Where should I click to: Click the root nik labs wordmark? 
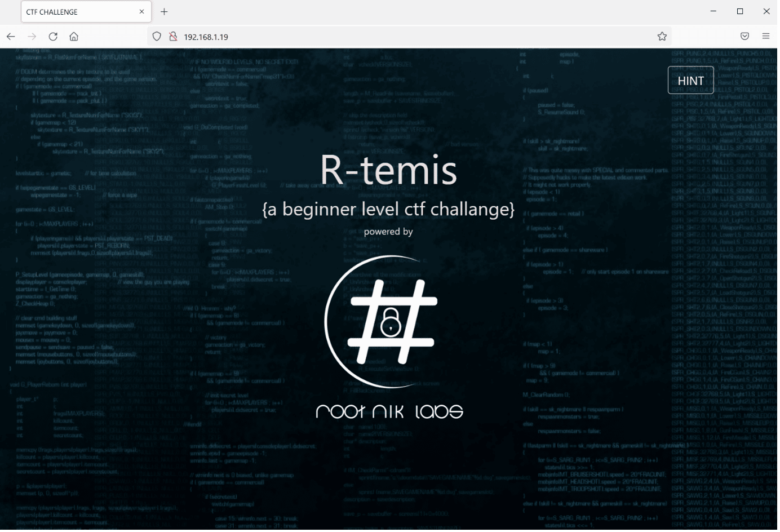pyautogui.click(x=389, y=411)
